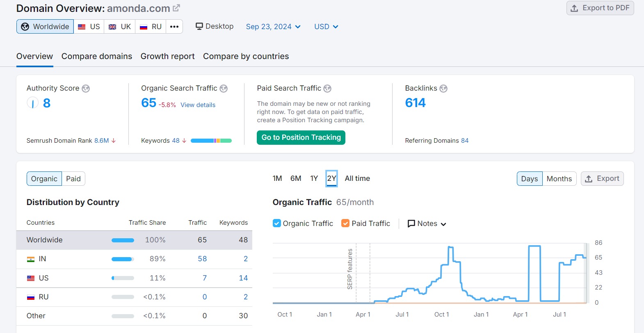Open the USD currency dropdown

(x=326, y=27)
